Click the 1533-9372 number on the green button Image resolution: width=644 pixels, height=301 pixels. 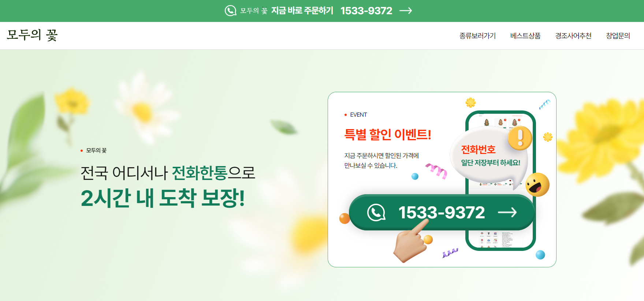(442, 212)
